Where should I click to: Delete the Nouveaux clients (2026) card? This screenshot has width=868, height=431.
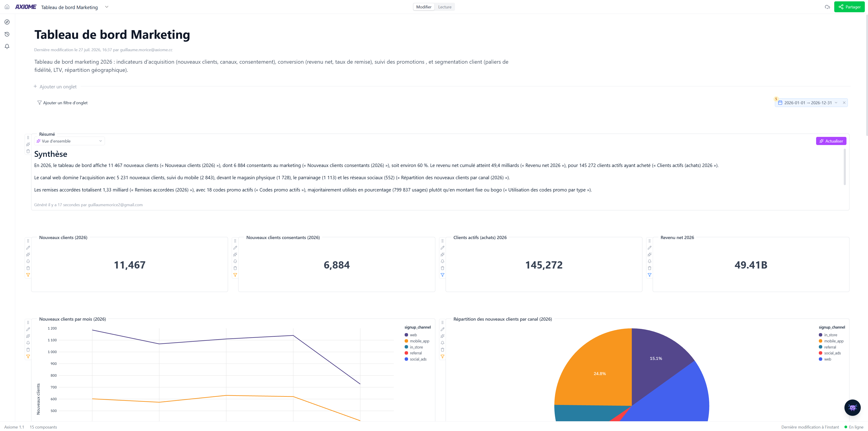pyautogui.click(x=28, y=268)
